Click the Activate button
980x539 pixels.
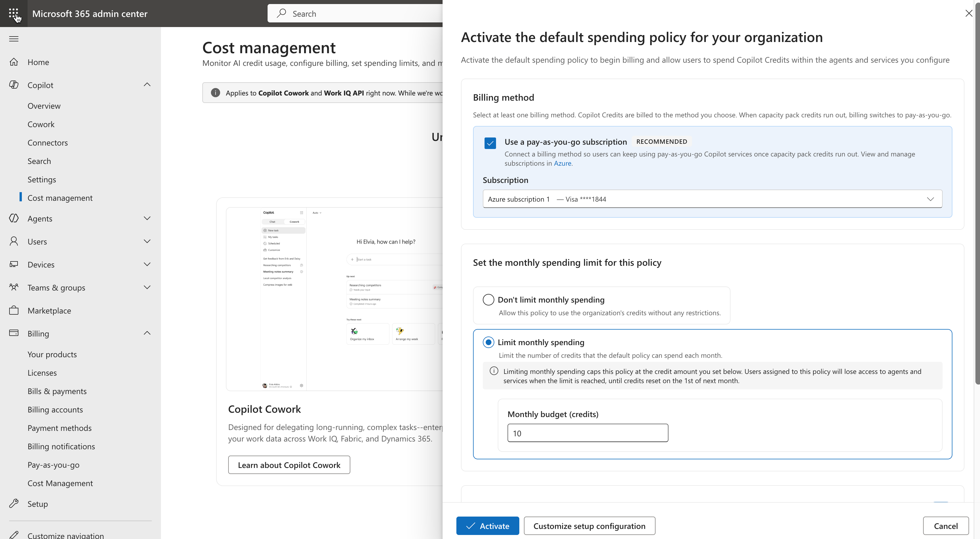[x=488, y=526]
